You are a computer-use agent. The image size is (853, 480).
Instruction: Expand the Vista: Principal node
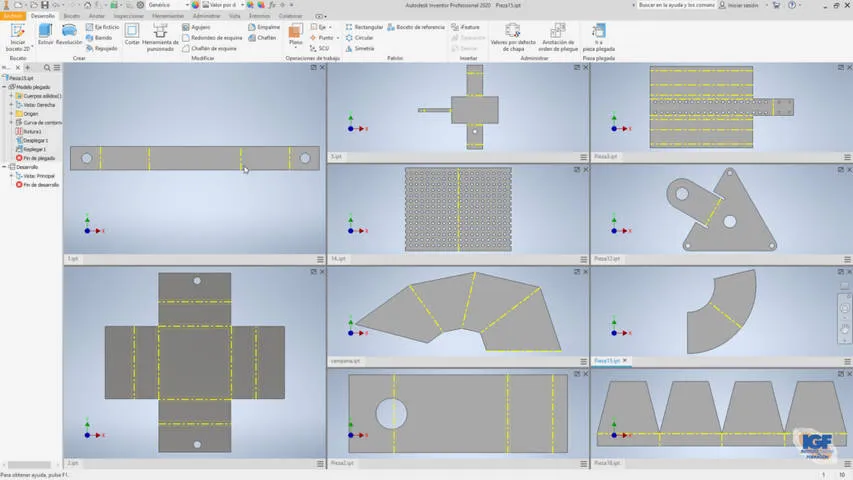click(x=11, y=176)
